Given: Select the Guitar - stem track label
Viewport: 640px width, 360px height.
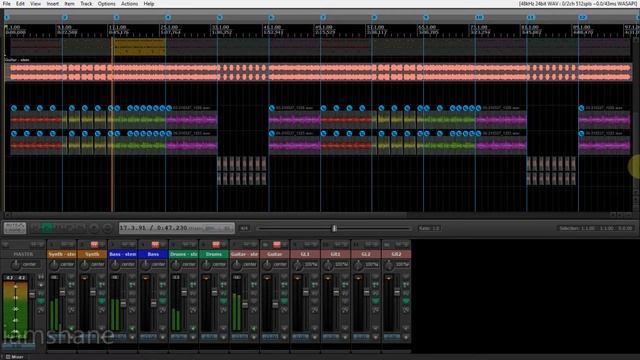Looking at the screenshot, I should click(244, 254).
